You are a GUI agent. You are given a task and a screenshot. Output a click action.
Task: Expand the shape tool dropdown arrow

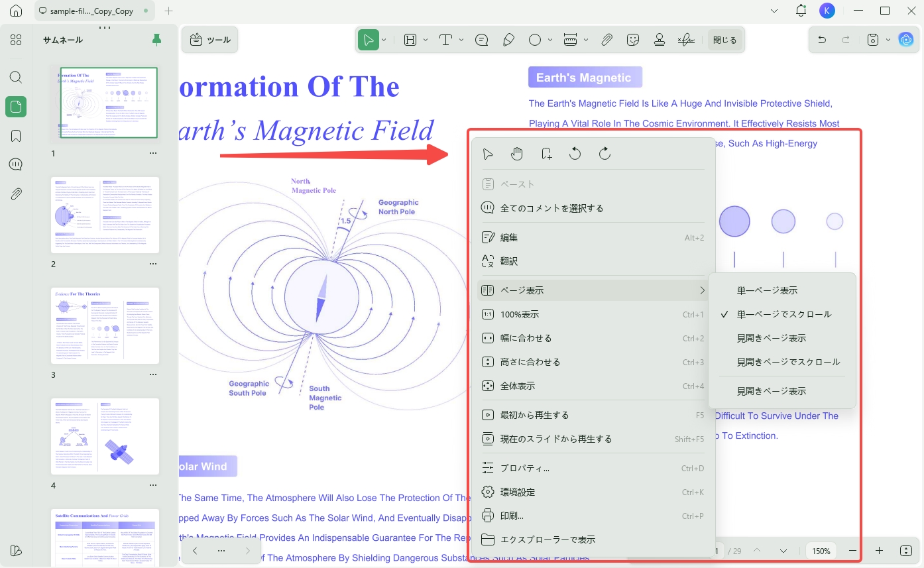551,40
